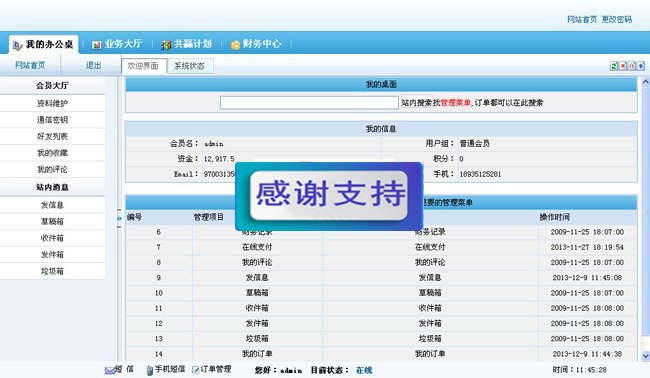Open the 财务中心 main tab
This screenshot has width=650, height=378.
click(x=256, y=44)
